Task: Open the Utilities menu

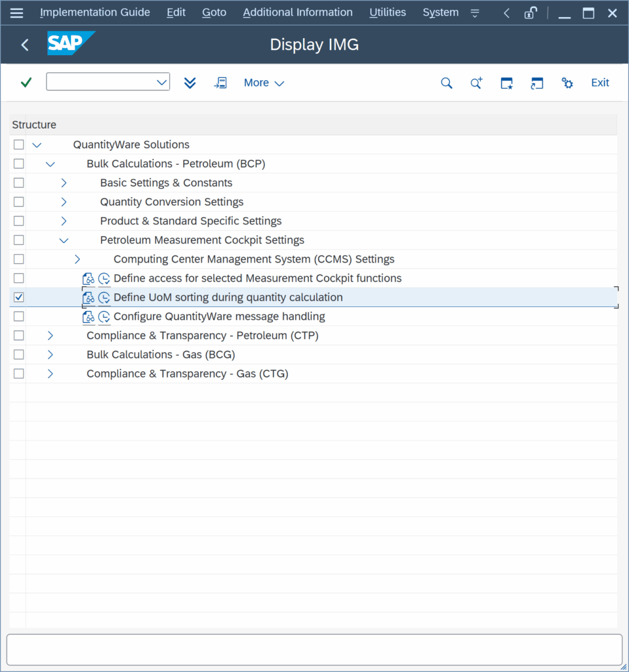Action: pos(388,12)
